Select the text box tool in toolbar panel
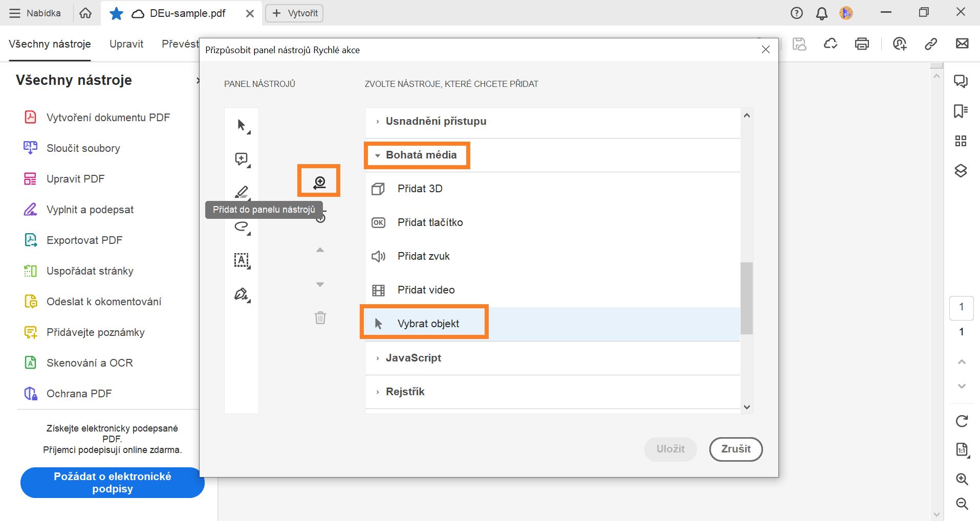 point(242,260)
